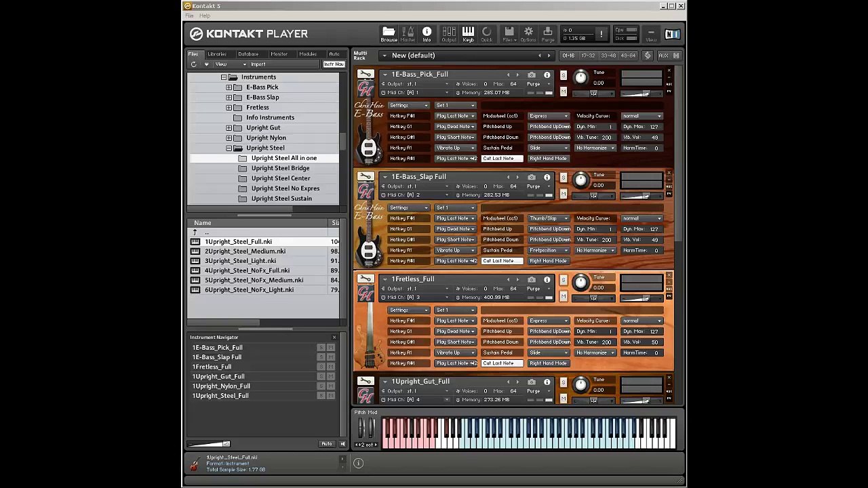
Task: Open the global Purge menu
Action: coord(548,34)
